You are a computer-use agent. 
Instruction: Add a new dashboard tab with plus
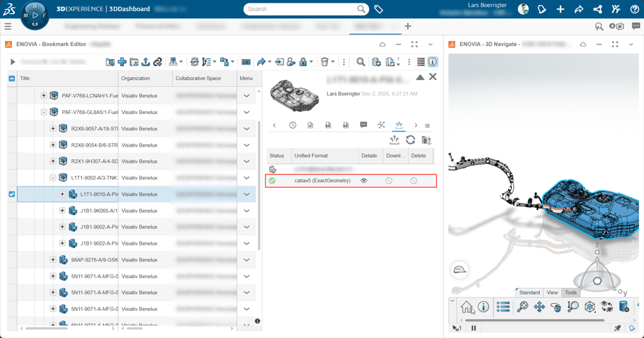(x=408, y=26)
